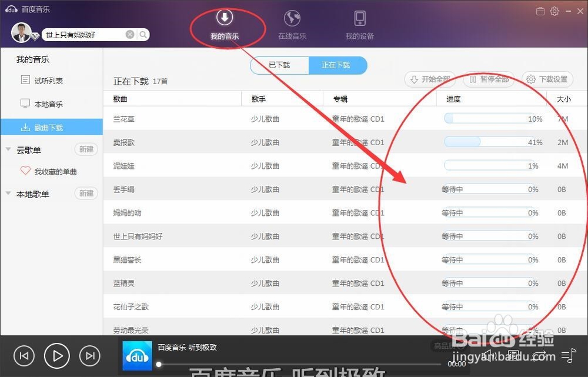Select 歌曲下载 in sidebar
588x377 pixels.
[51, 127]
